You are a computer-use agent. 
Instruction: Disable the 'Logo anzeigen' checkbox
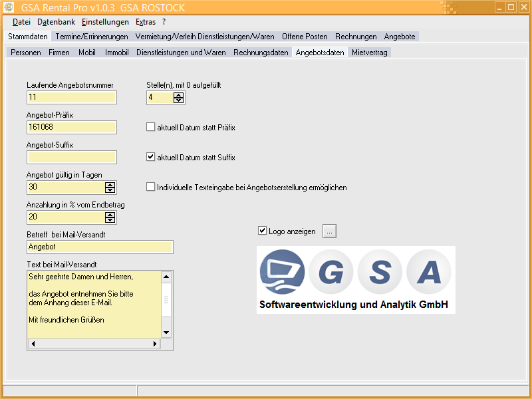[262, 231]
